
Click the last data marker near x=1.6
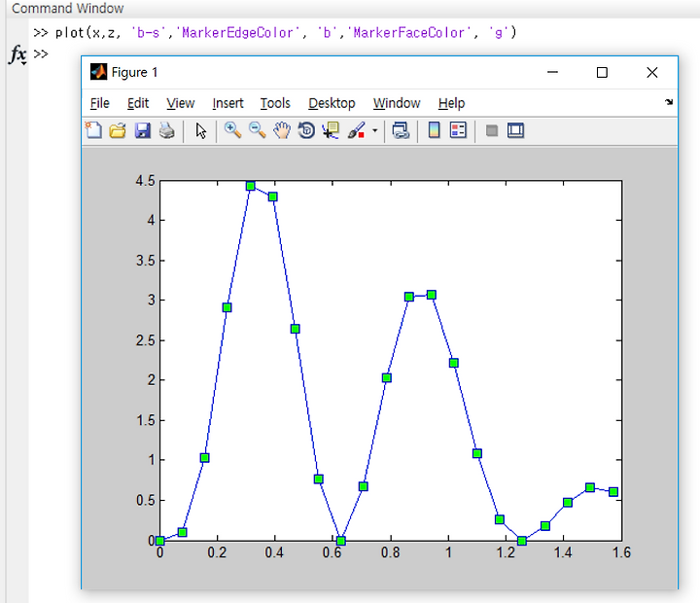[613, 492]
